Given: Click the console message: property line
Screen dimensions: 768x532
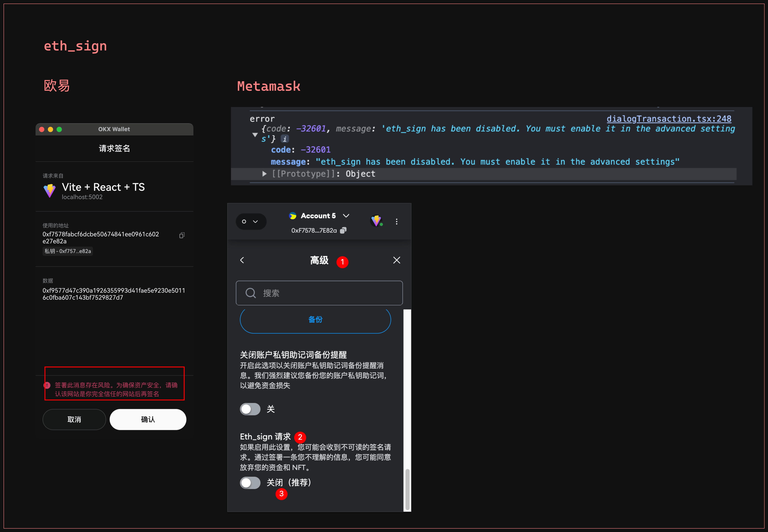Looking at the screenshot, I should point(475,162).
